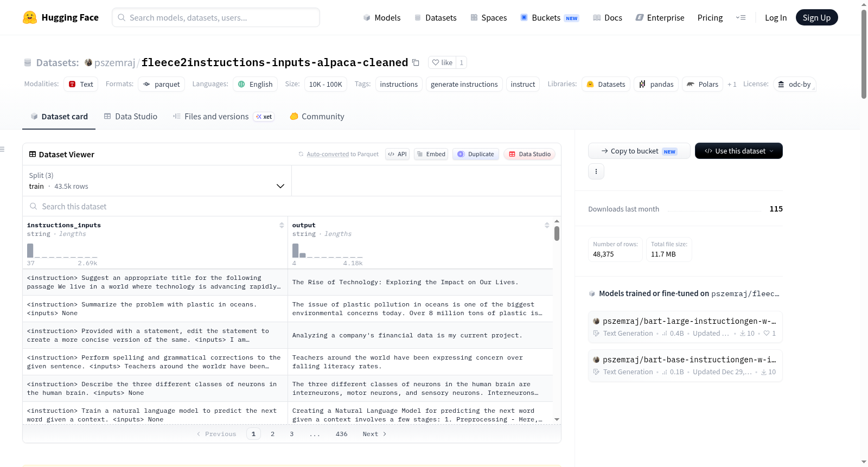Click the Text modality tag
Viewport: 868px width, 467px height.
pos(81,84)
